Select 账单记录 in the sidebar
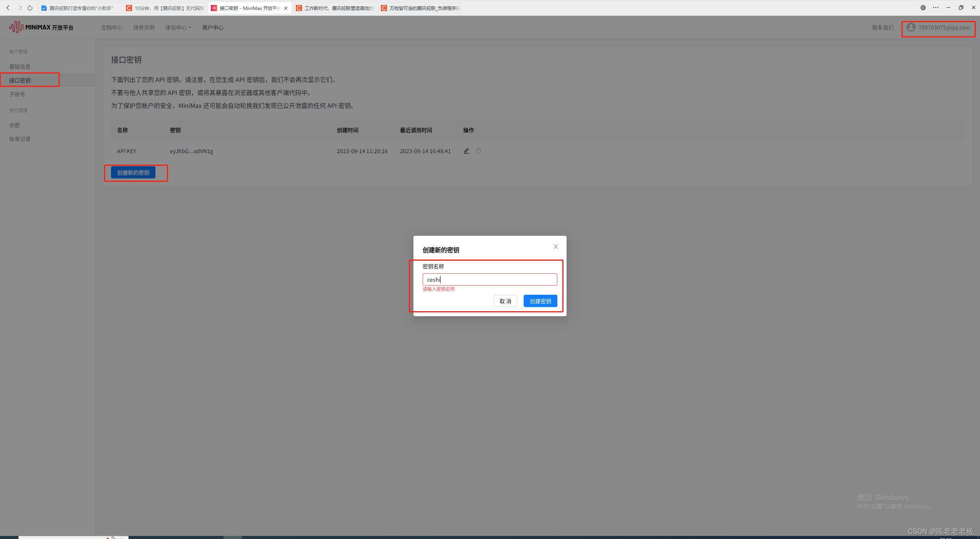The width and height of the screenshot is (980, 539). [20, 139]
